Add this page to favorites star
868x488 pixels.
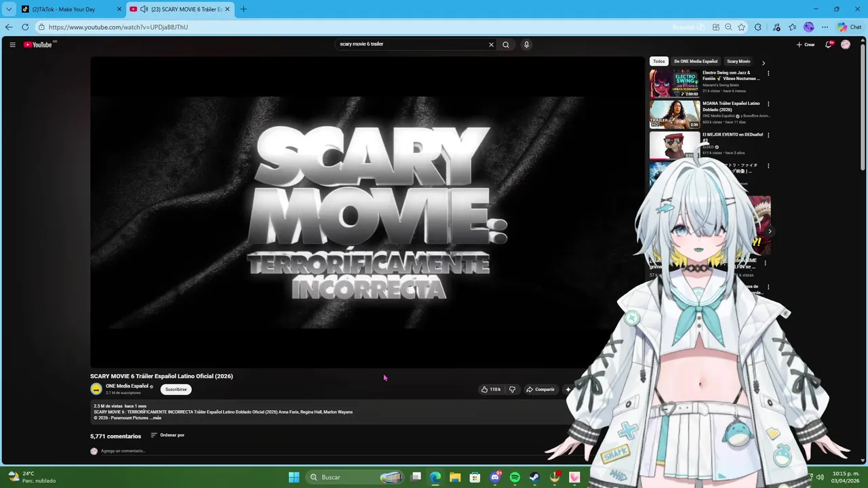(741, 27)
